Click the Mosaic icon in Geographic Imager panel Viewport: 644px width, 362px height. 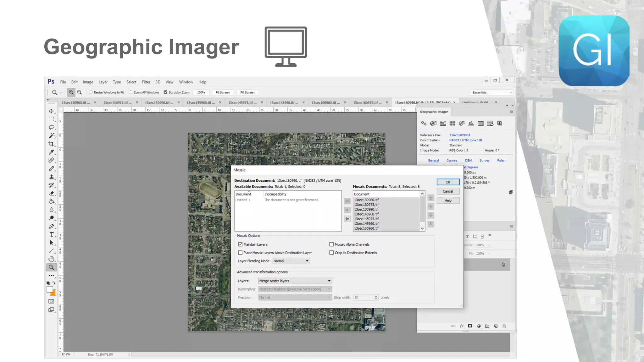click(443, 123)
